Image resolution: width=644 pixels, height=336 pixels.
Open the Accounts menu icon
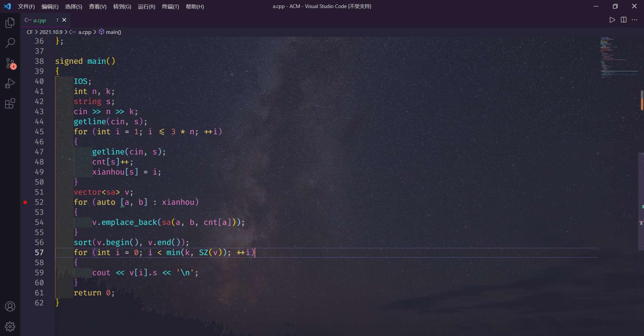pos(10,306)
